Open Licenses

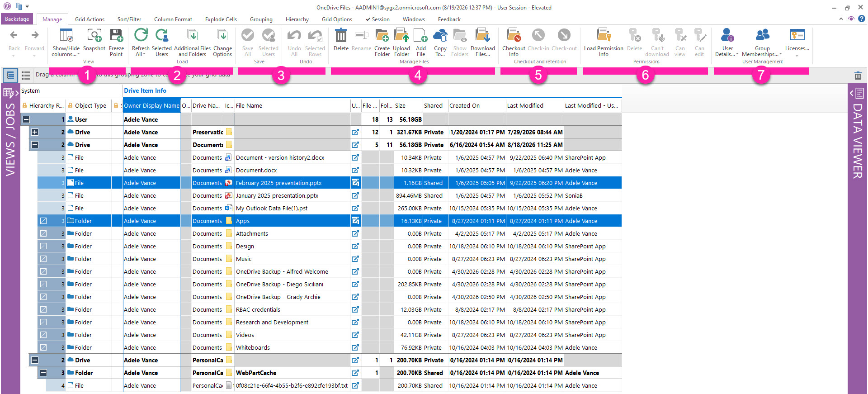797,42
